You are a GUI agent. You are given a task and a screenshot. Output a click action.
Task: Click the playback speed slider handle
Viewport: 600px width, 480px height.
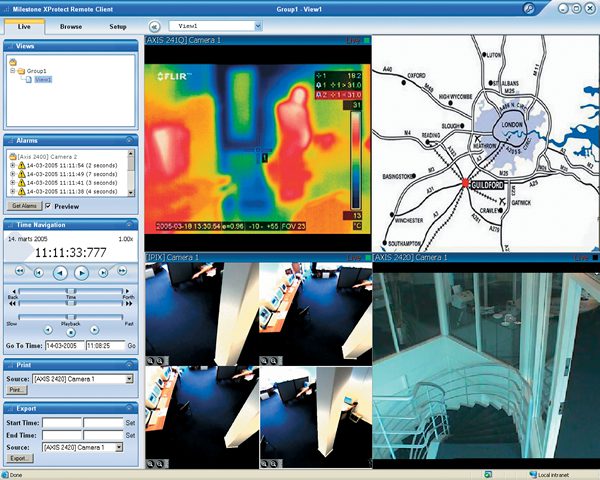pos(71,317)
